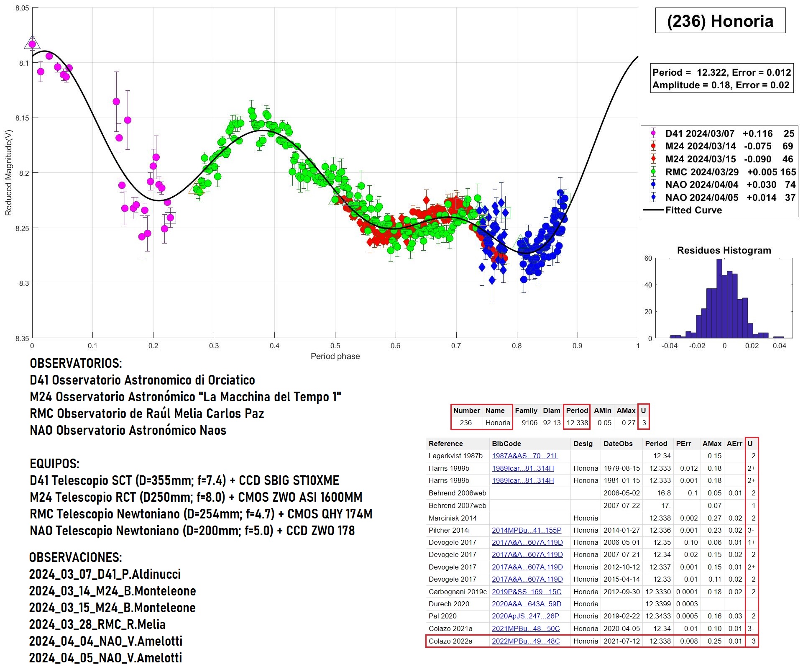
Task: Click the EQUIPOS: heading
Action: [x=54, y=463]
